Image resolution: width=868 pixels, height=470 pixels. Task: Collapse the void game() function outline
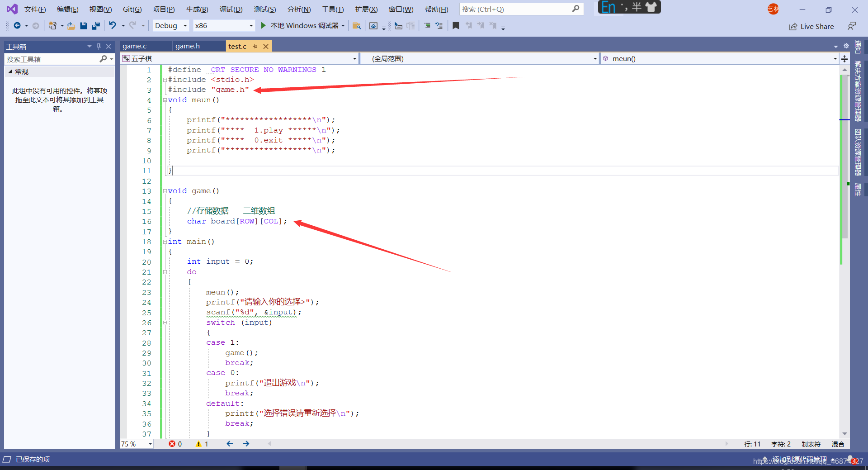tap(165, 191)
